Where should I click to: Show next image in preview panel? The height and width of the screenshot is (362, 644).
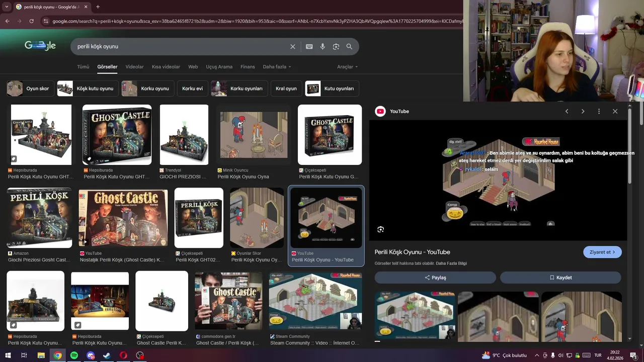[x=583, y=111]
